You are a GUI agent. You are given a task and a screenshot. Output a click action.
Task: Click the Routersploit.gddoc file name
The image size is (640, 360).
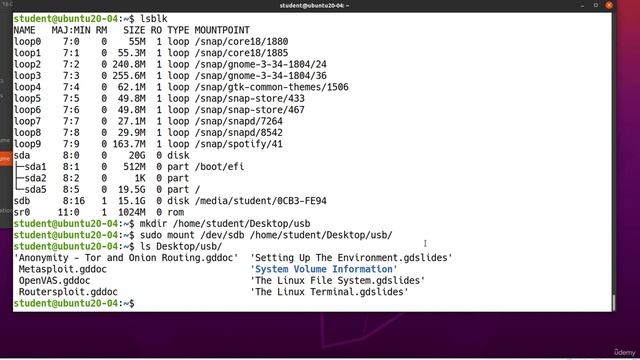(x=68, y=292)
